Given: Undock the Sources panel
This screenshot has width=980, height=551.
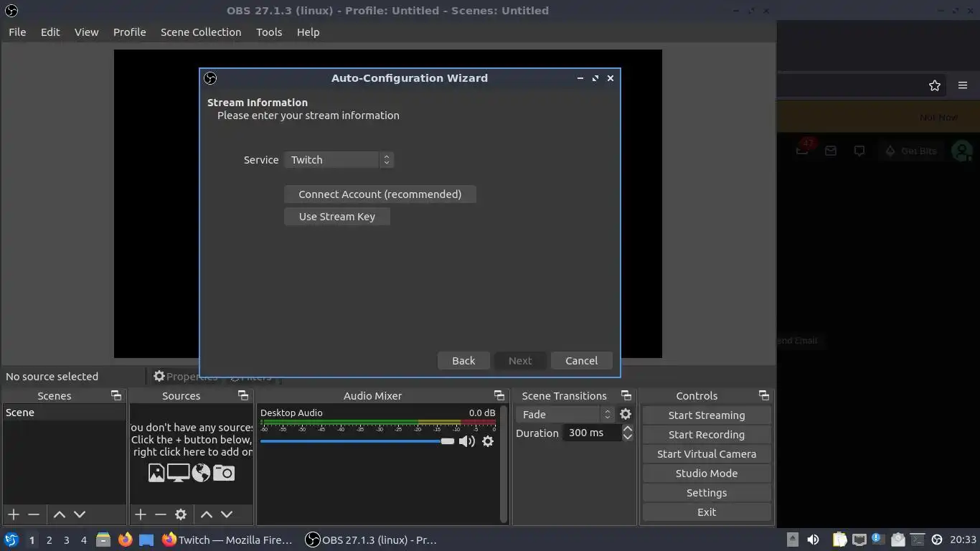Looking at the screenshot, I should 243,395.
